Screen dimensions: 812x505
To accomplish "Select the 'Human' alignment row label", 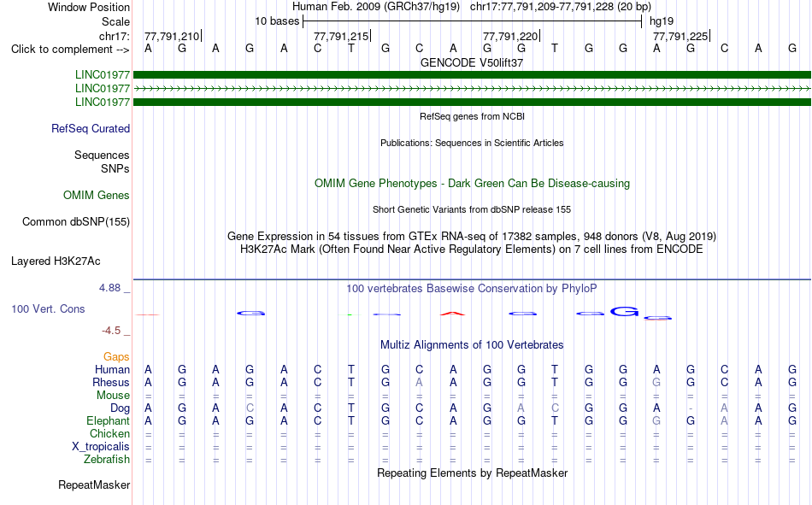I will pyautogui.click(x=112, y=369).
